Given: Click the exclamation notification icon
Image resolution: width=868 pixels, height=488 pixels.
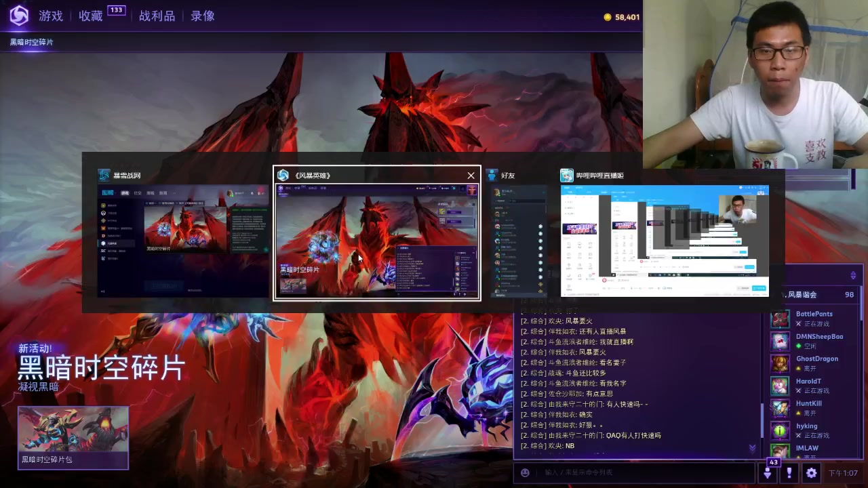Looking at the screenshot, I should [789, 472].
